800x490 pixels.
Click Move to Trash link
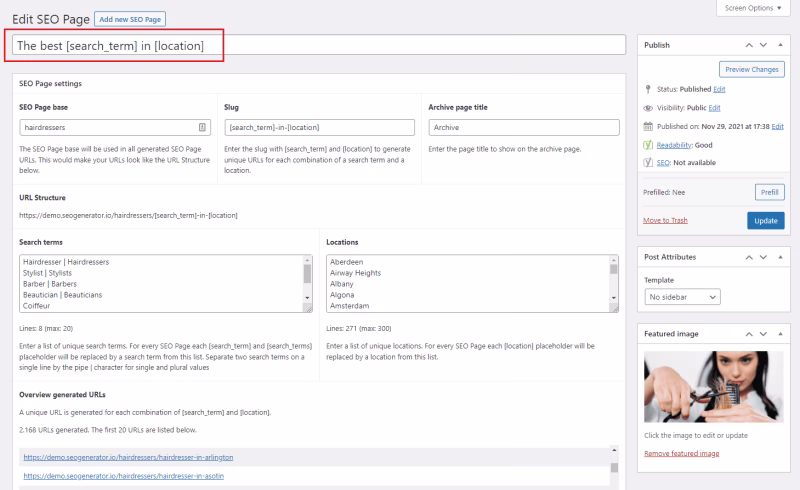click(x=665, y=220)
